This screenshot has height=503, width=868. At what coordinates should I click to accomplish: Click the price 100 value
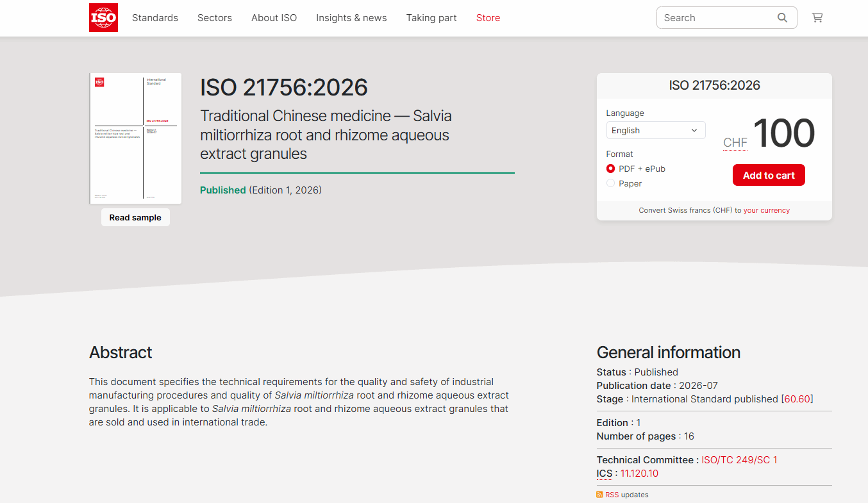coord(783,133)
